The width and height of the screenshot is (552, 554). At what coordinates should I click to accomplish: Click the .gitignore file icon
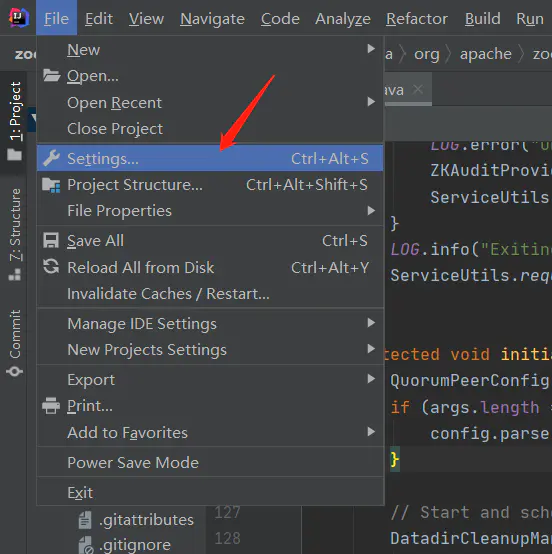click(x=86, y=545)
